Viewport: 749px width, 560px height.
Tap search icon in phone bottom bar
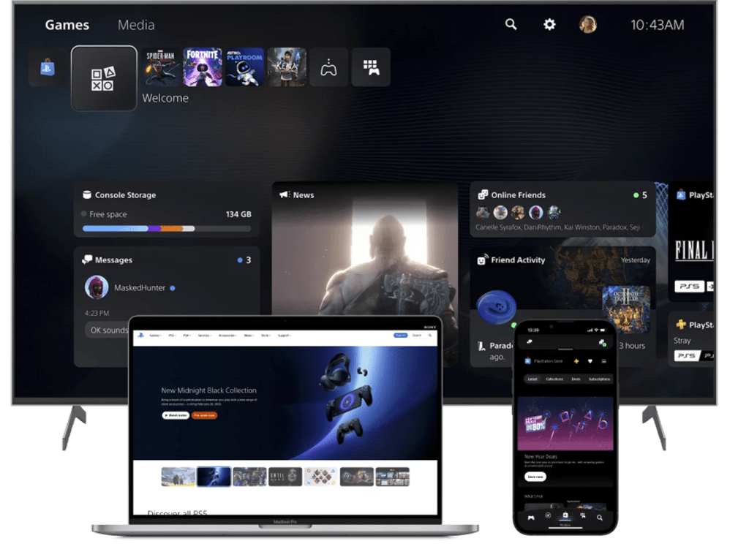pos(600,518)
